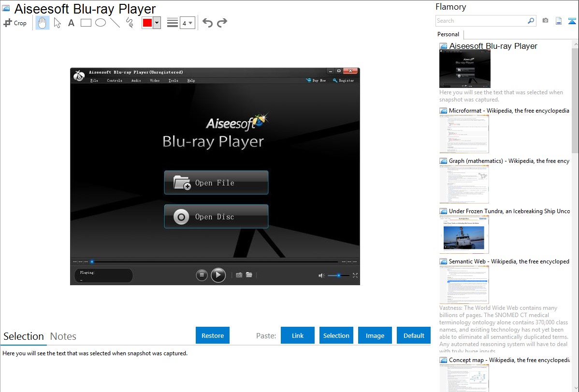Click the Restore button
Viewport: 579px width, 392px height.
pyautogui.click(x=213, y=335)
